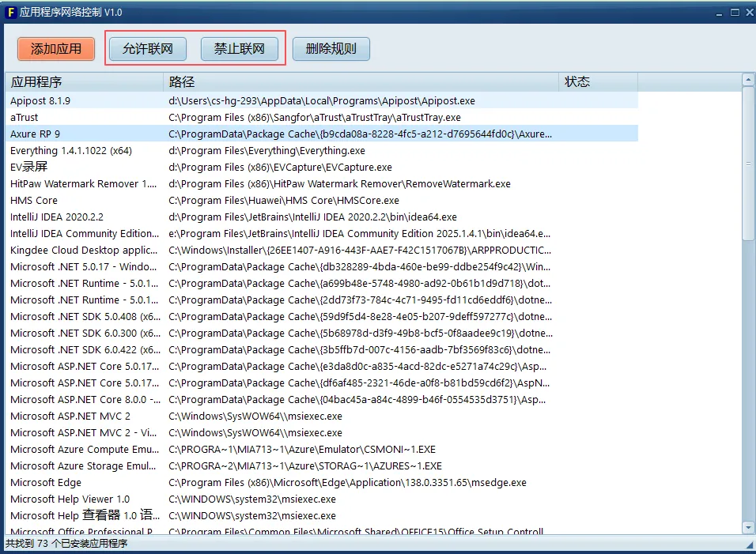Screen dimensions: 756x554
Task: Select the EV录屏 row
Action: click(322, 168)
